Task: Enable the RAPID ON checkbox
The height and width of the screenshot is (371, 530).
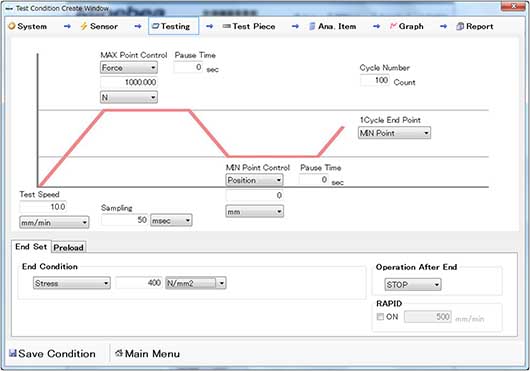Action: tap(381, 317)
